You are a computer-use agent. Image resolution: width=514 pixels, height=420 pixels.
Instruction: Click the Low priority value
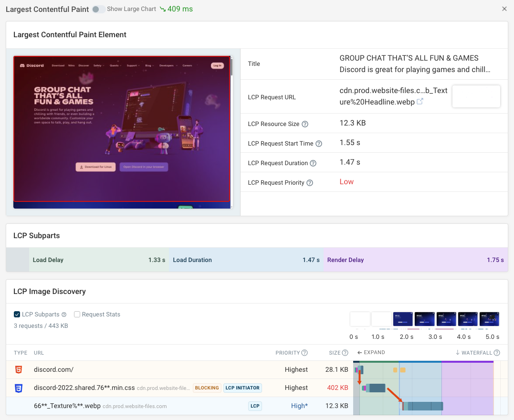pyautogui.click(x=346, y=182)
